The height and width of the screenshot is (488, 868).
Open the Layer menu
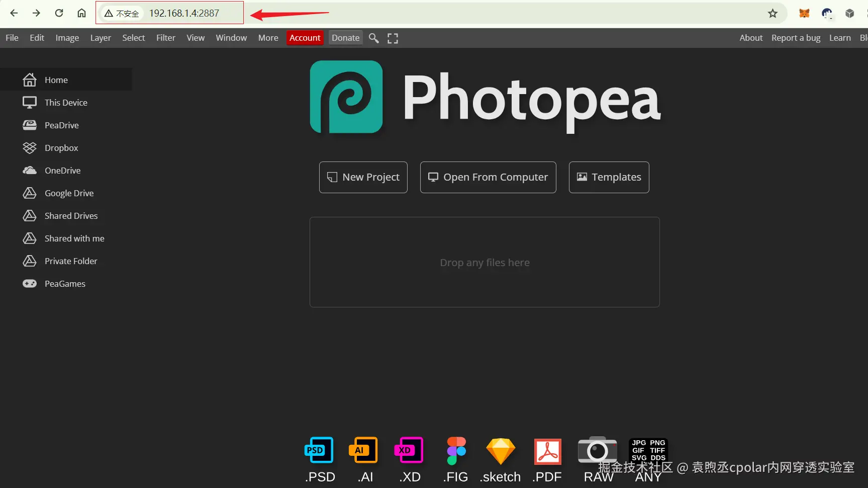point(101,38)
